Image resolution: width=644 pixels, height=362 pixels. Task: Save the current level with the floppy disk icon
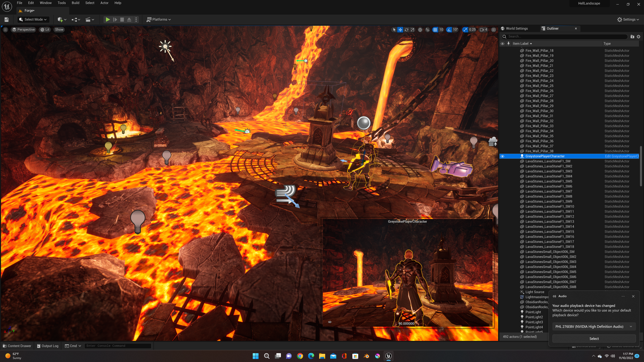point(7,19)
